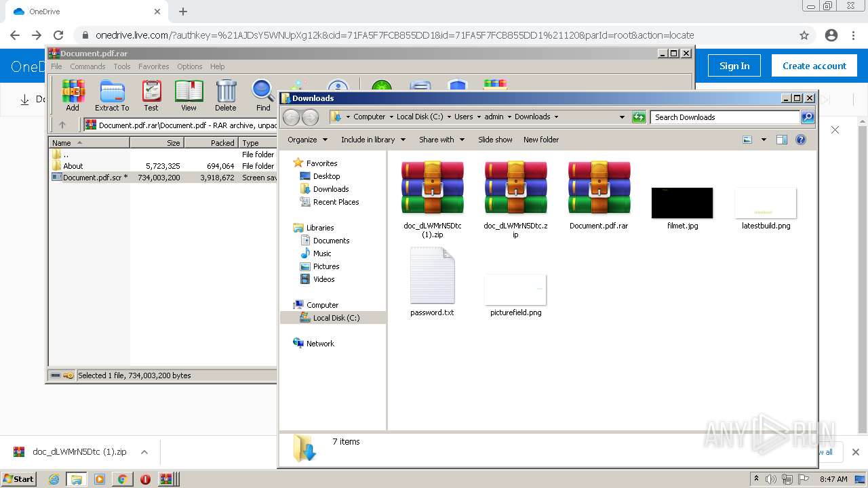Select the About folder row in WinRAR

(163, 166)
